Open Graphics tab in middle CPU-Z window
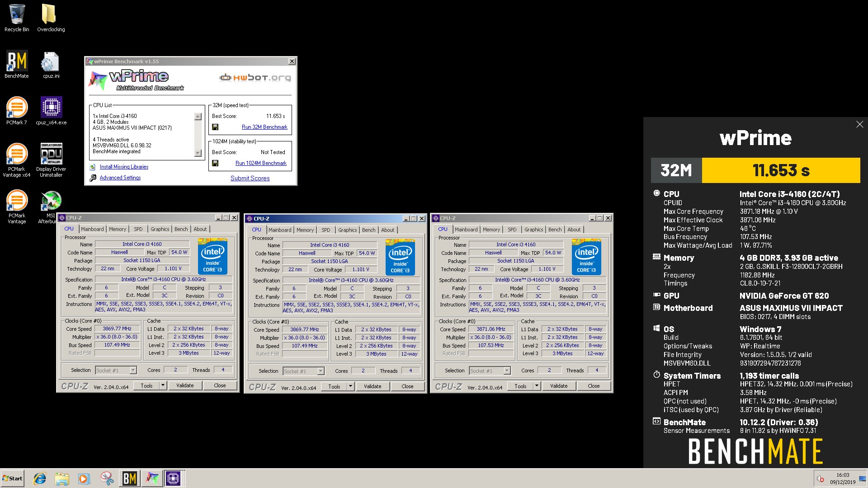The height and width of the screenshot is (488, 868). (x=347, y=230)
